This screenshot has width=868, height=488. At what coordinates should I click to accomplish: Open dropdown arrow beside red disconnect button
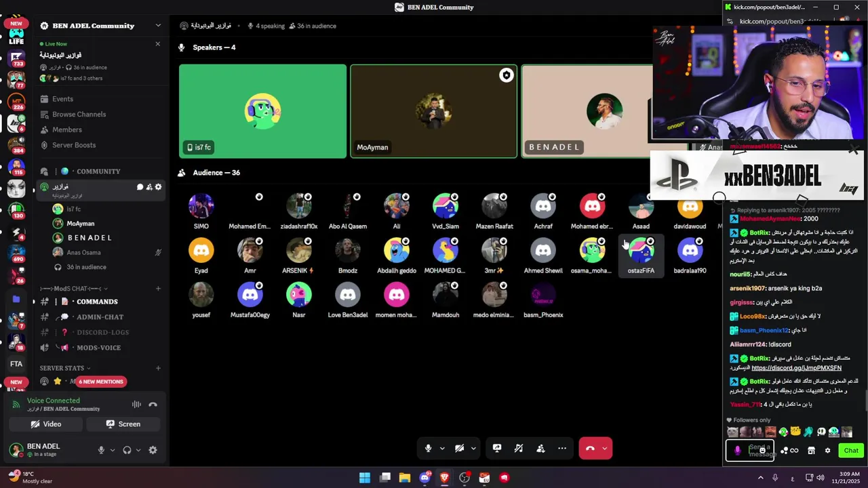(605, 448)
